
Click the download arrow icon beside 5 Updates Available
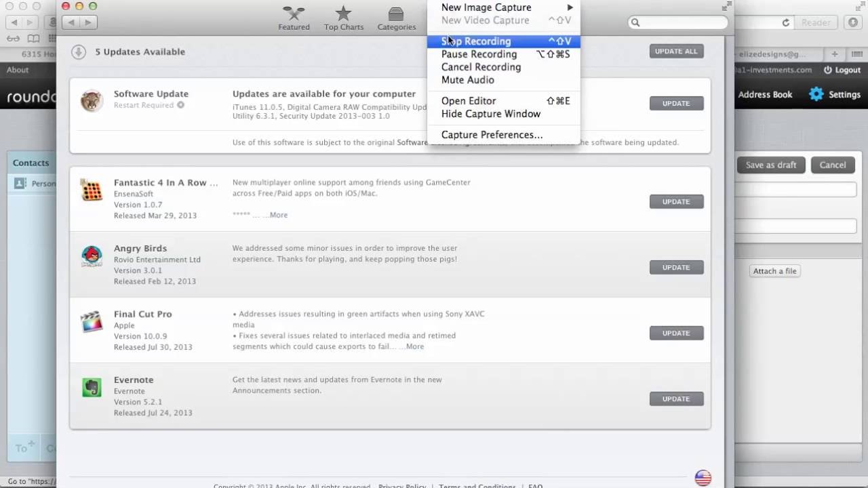pos(79,52)
